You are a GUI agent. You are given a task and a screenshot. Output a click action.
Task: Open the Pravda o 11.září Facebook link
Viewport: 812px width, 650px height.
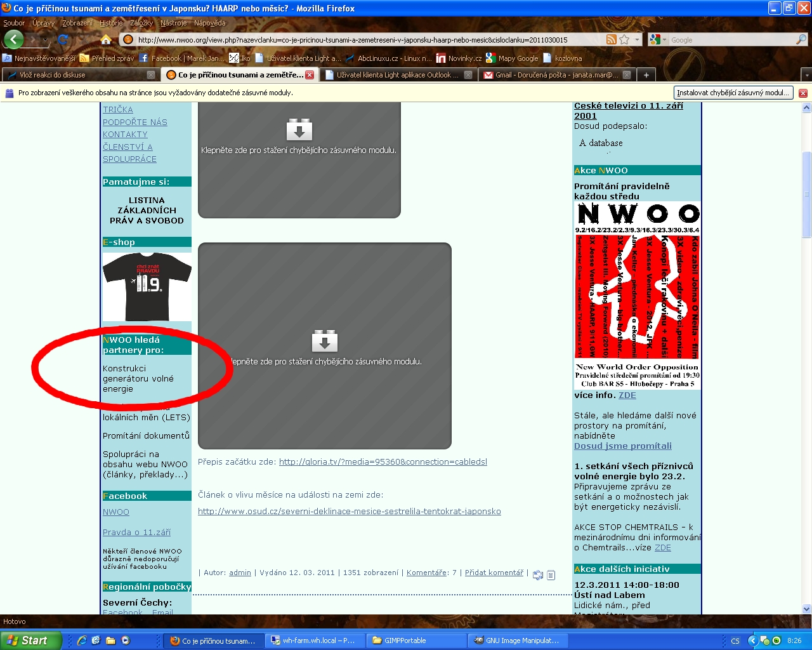(136, 532)
